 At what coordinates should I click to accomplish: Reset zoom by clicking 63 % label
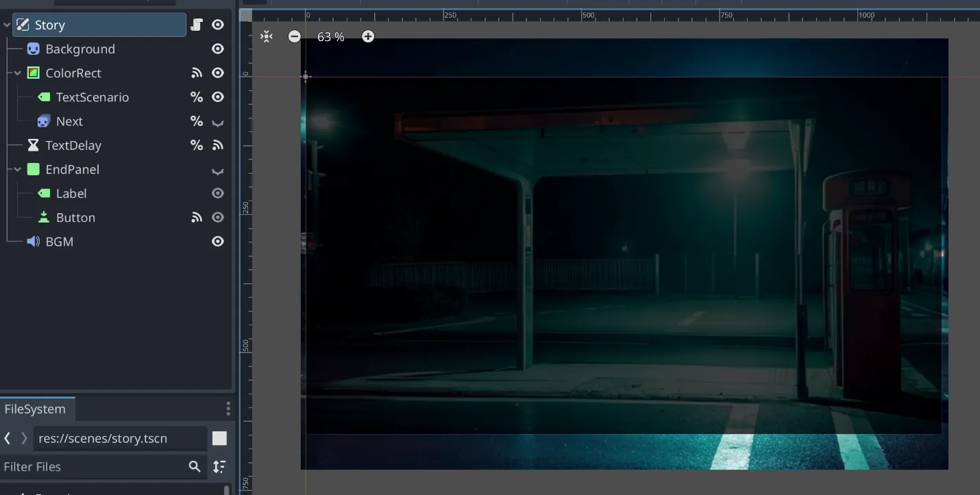[x=330, y=37]
